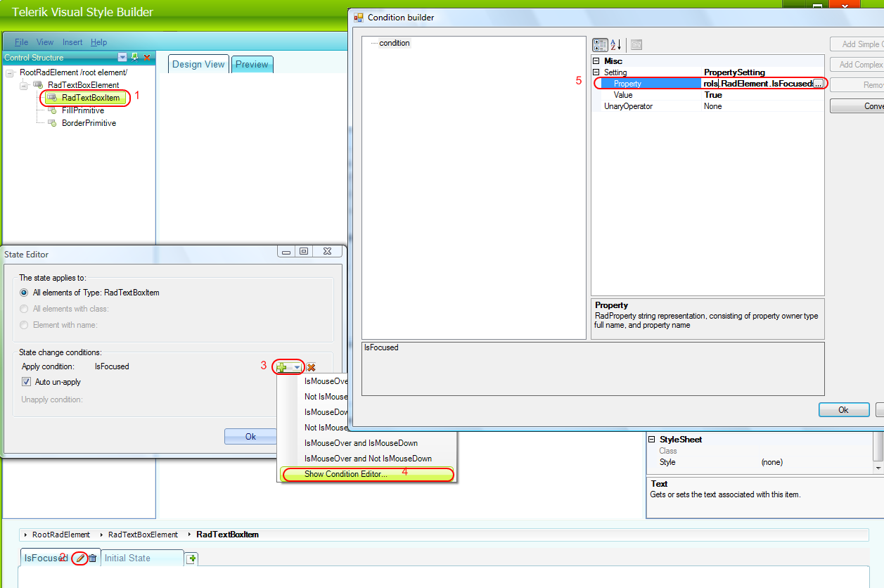Select RootRadElement /root element/ tree row
884x588 pixels.
click(x=73, y=72)
